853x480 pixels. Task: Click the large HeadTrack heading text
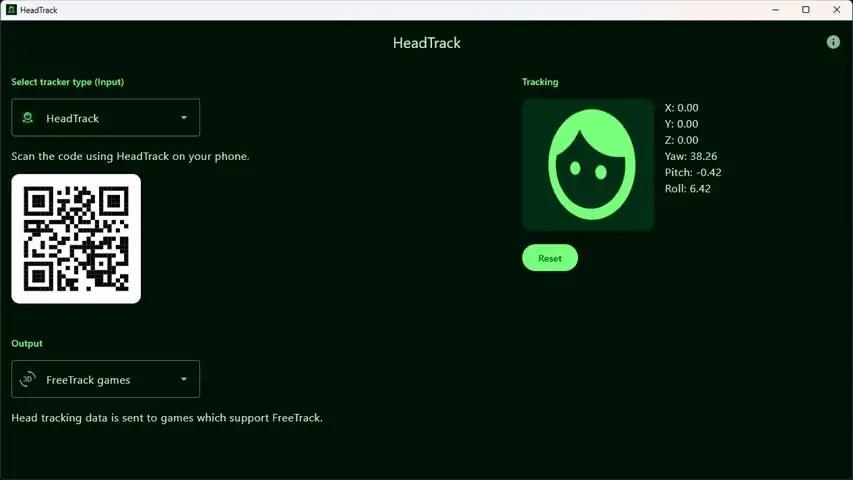point(426,43)
